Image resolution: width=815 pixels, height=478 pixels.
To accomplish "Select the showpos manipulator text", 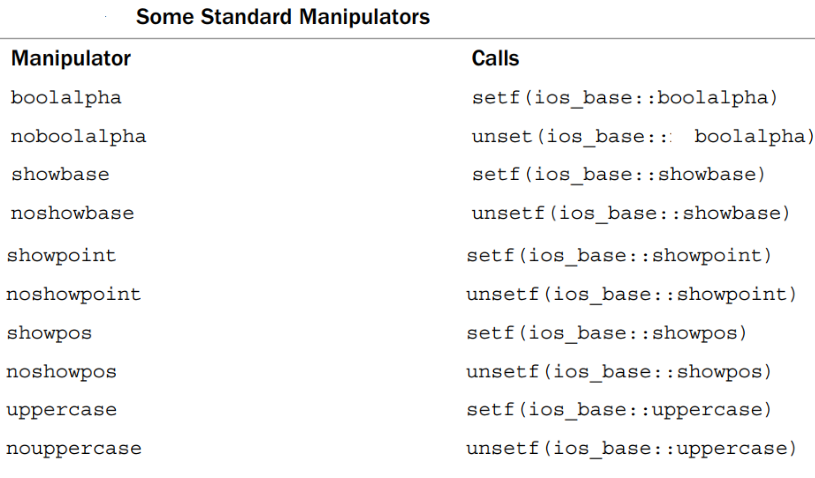I will [x=49, y=333].
